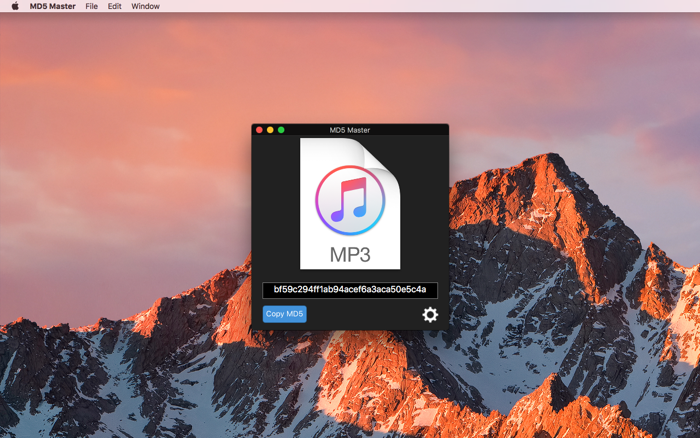
Task: Click the MD5 Master window title bar text
Action: click(350, 130)
